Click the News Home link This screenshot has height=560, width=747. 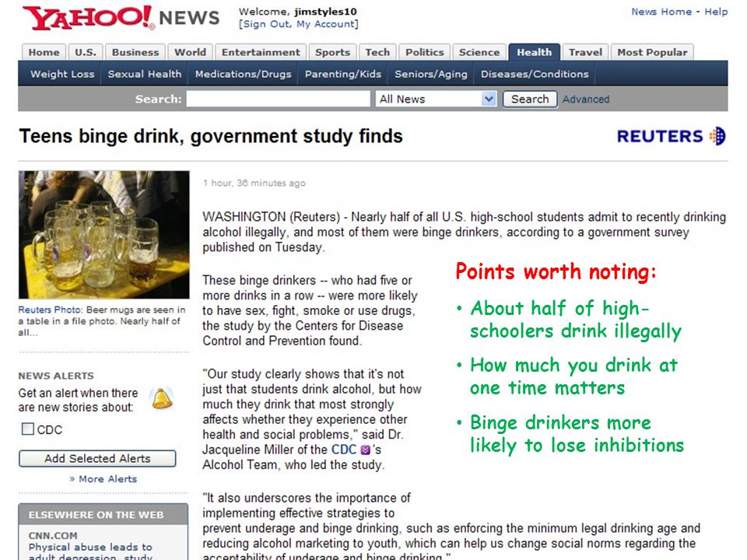pyautogui.click(x=661, y=12)
